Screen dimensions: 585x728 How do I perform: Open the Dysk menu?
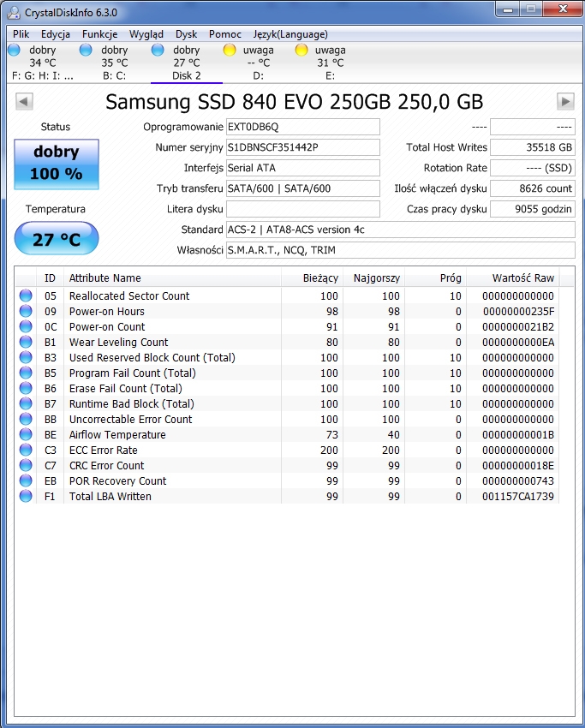186,34
